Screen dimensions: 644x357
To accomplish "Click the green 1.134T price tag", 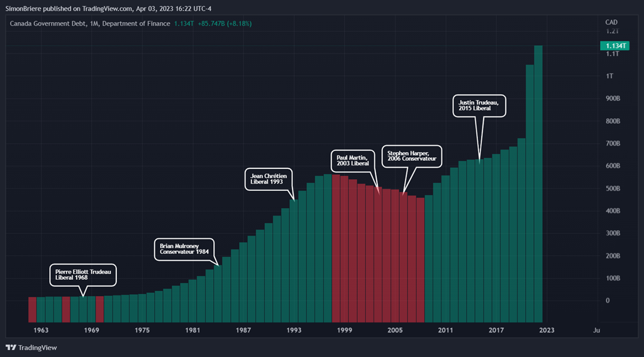I will click(x=613, y=46).
